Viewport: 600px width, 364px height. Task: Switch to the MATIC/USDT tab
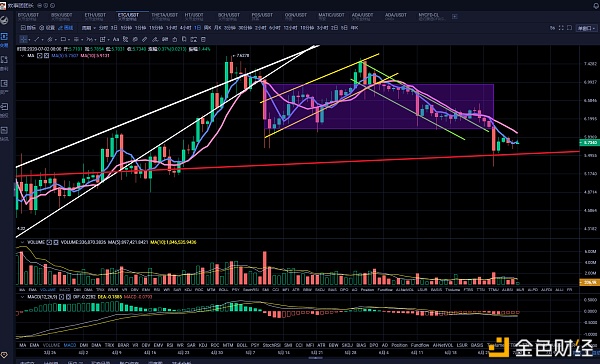[331, 16]
